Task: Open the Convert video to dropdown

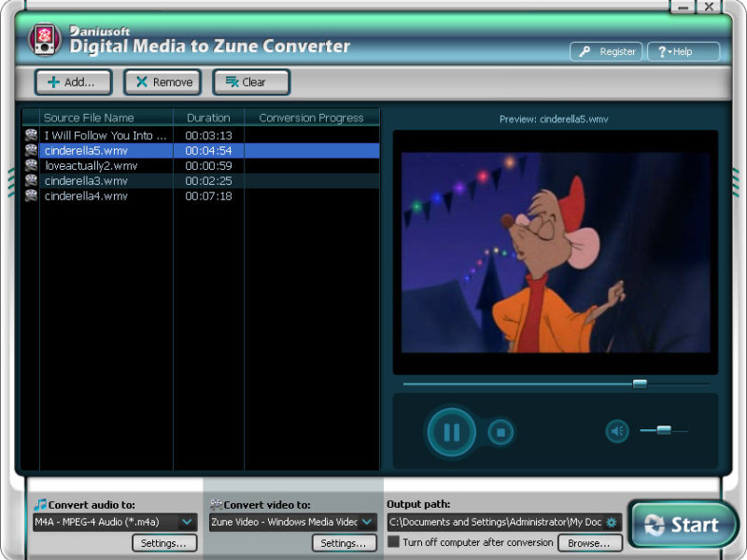Action: tap(292, 522)
